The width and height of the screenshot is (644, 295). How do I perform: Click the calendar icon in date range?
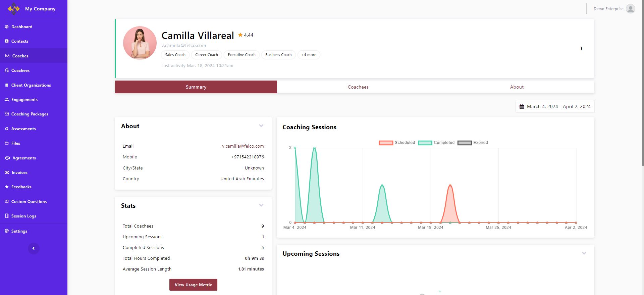click(522, 106)
